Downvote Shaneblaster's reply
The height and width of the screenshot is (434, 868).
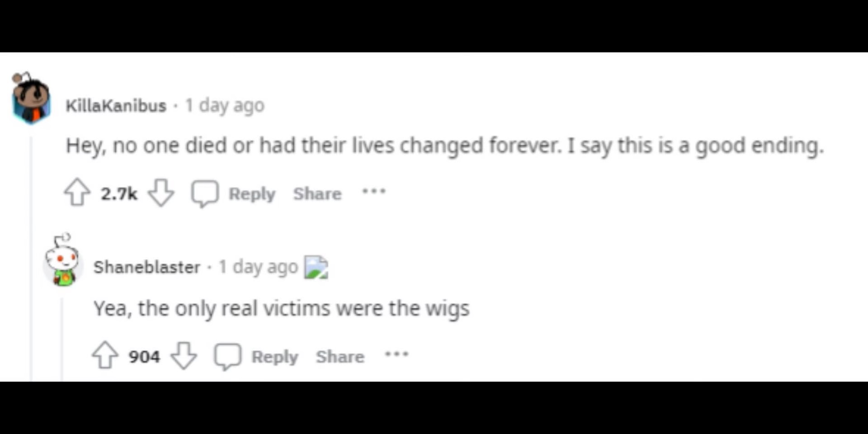(x=184, y=355)
